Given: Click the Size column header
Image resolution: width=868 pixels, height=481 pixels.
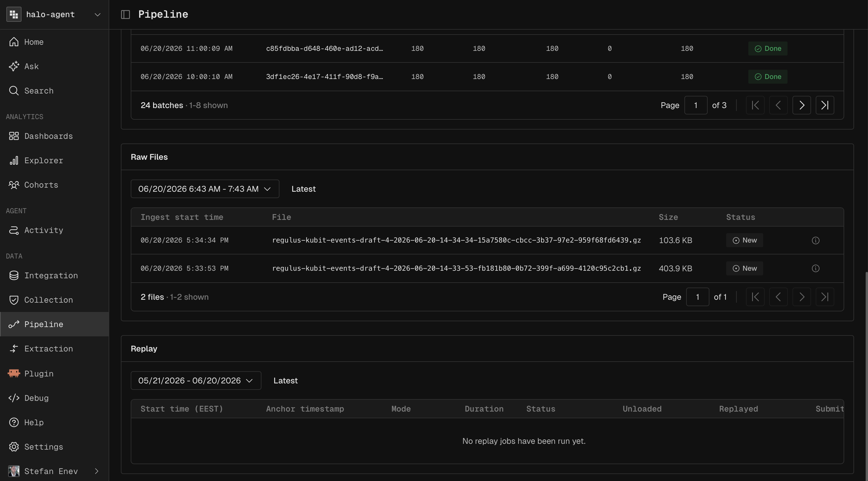Looking at the screenshot, I should click(x=668, y=217).
